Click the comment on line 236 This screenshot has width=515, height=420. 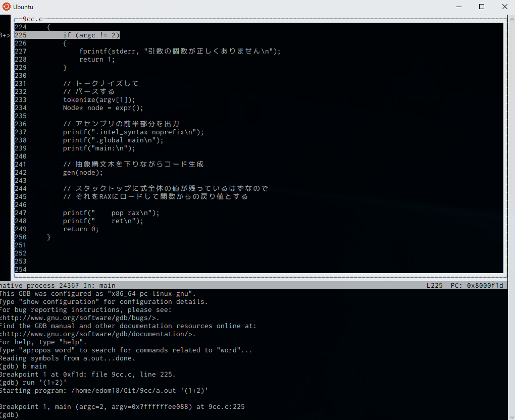pos(121,124)
